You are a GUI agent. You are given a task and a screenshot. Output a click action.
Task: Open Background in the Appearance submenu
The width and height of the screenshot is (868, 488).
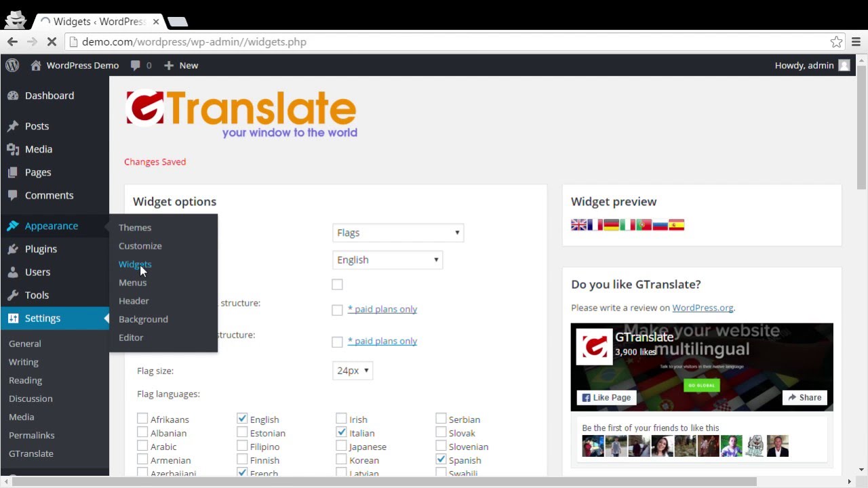pyautogui.click(x=143, y=319)
